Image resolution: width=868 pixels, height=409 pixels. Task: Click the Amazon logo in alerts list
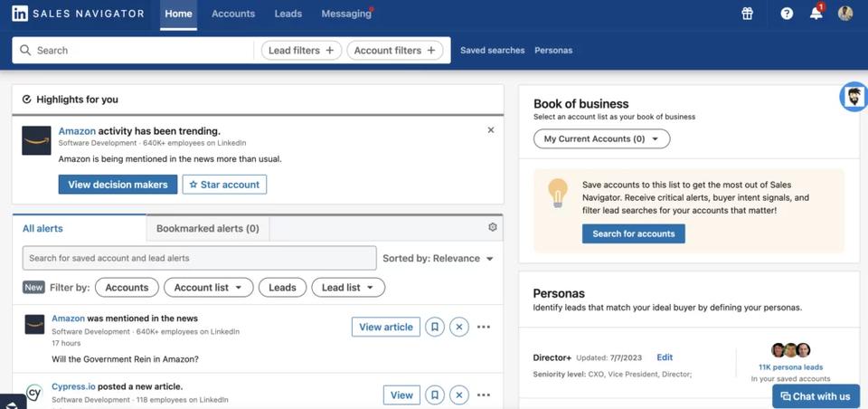click(34, 324)
